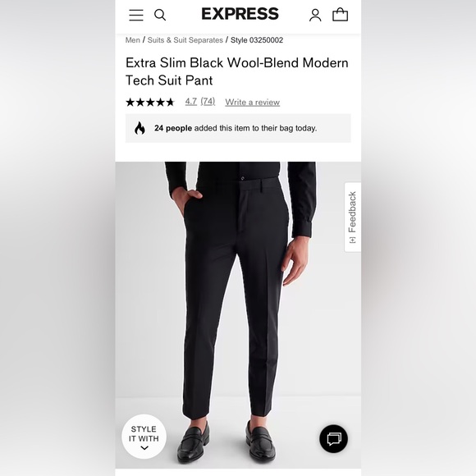Click the flame trending icon
The width and height of the screenshot is (476, 476).
(140, 128)
